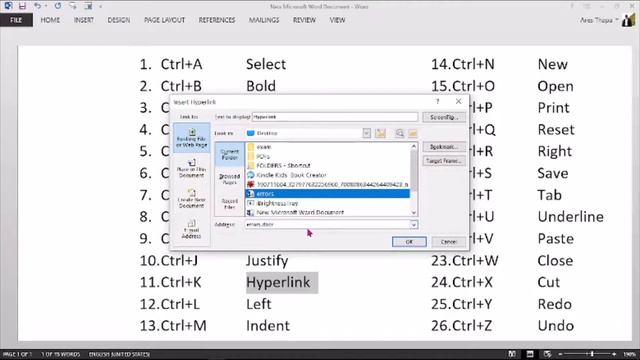
Task: Click English (United States) language indicator
Action: pos(119,354)
